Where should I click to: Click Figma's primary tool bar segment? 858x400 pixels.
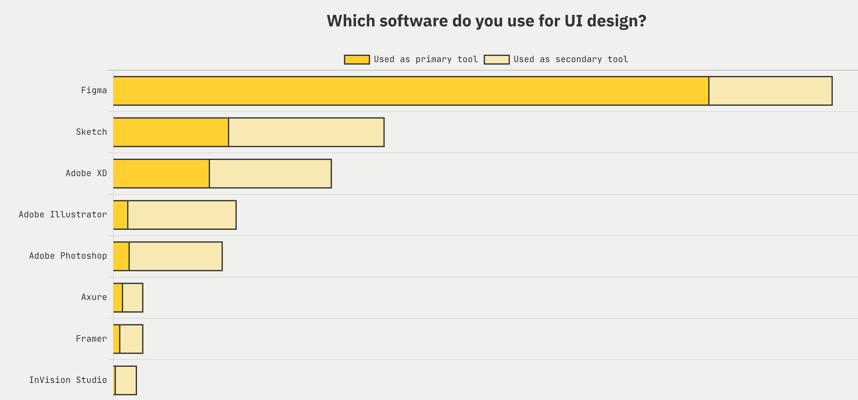(x=410, y=91)
